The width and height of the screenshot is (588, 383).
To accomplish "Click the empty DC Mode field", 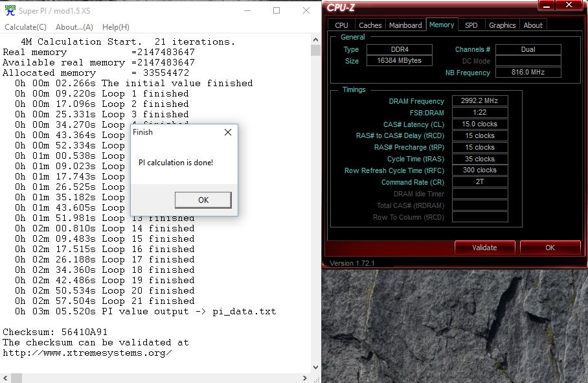I will 528,61.
